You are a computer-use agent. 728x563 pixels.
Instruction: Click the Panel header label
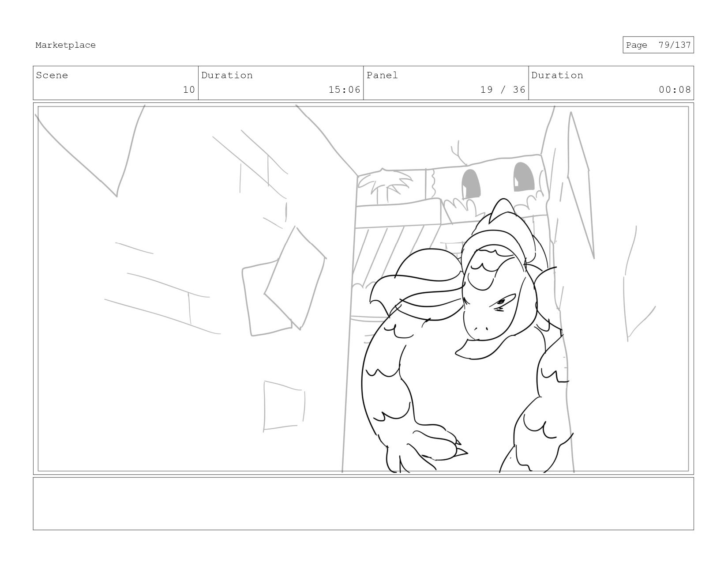click(x=382, y=75)
